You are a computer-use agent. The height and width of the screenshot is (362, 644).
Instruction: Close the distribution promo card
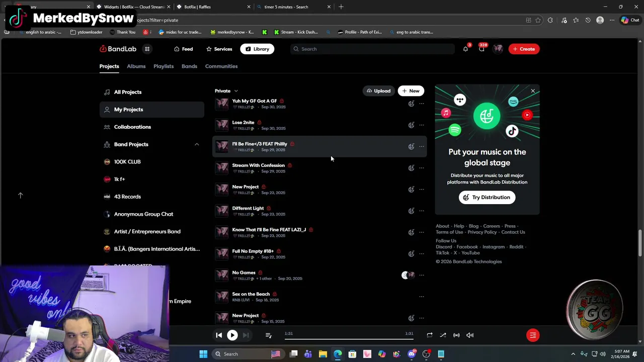click(x=533, y=91)
